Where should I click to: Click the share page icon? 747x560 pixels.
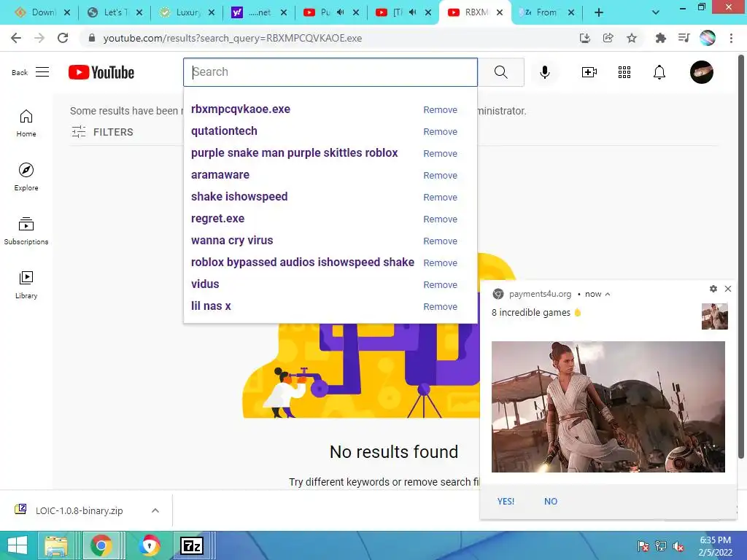pyautogui.click(x=608, y=38)
